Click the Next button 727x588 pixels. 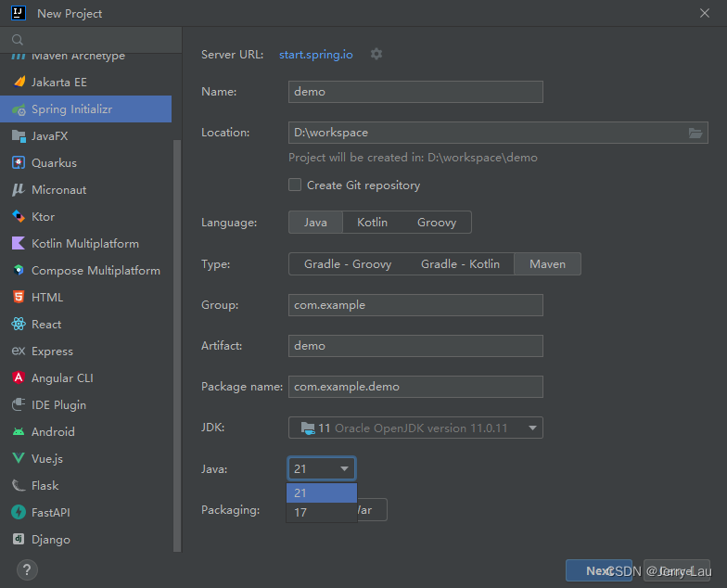(x=599, y=570)
